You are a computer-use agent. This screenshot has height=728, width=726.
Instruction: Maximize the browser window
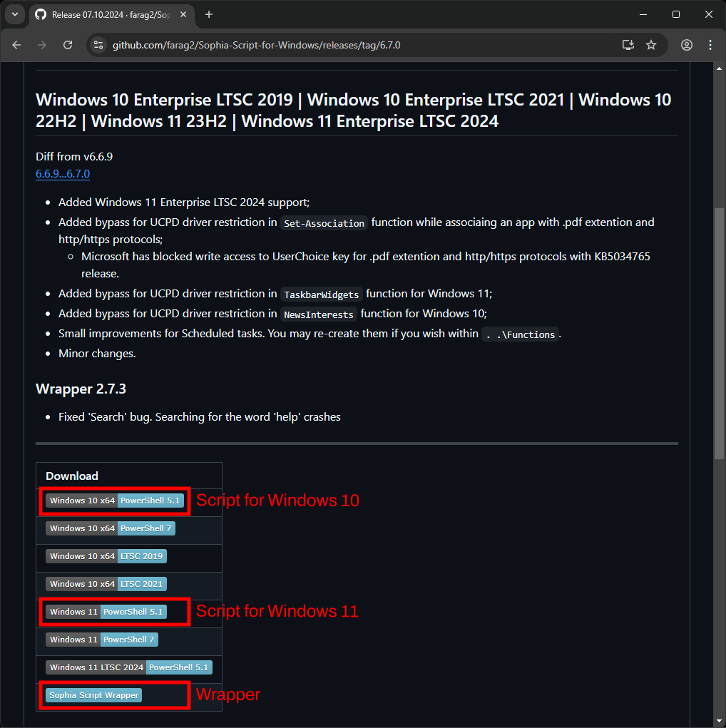tap(676, 14)
